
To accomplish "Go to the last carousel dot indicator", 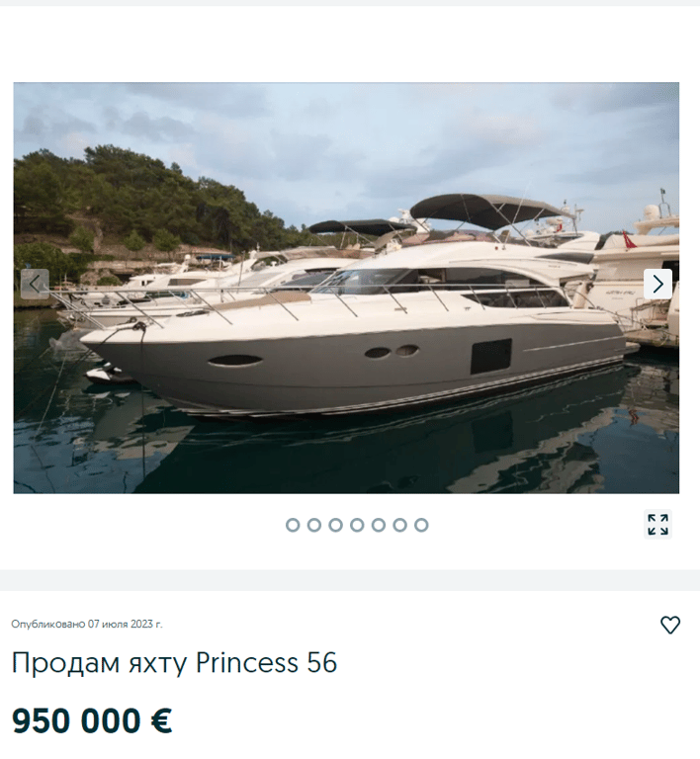I will click(x=421, y=525).
